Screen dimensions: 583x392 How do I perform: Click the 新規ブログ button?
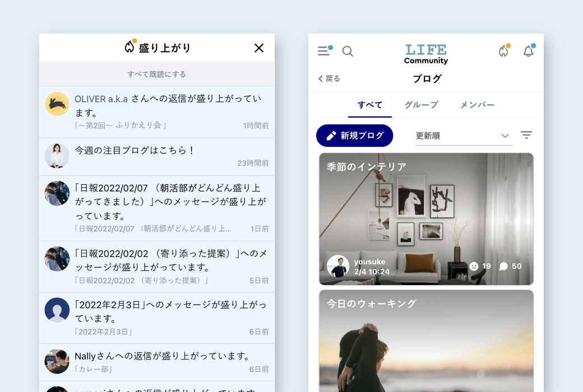(355, 136)
